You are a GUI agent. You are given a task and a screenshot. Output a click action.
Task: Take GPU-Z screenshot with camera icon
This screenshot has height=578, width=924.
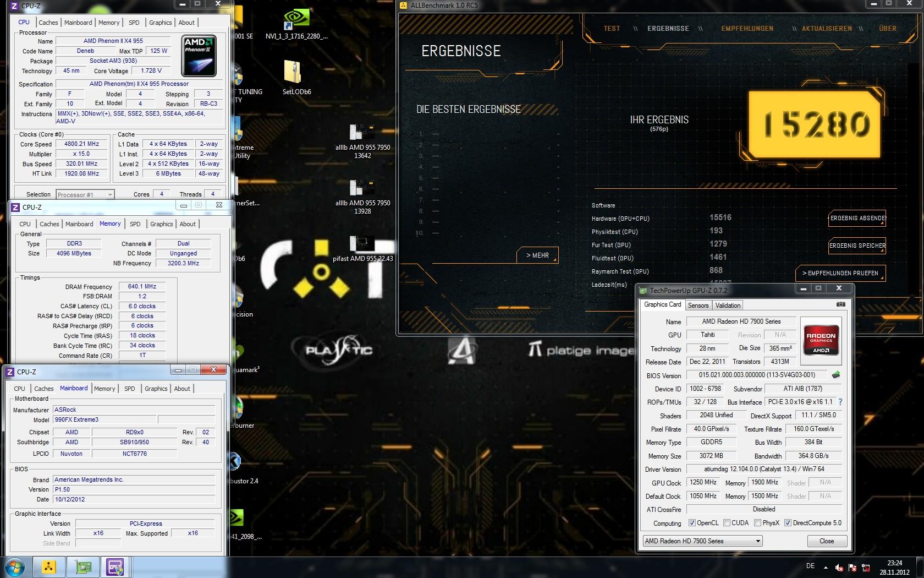pyautogui.click(x=840, y=304)
